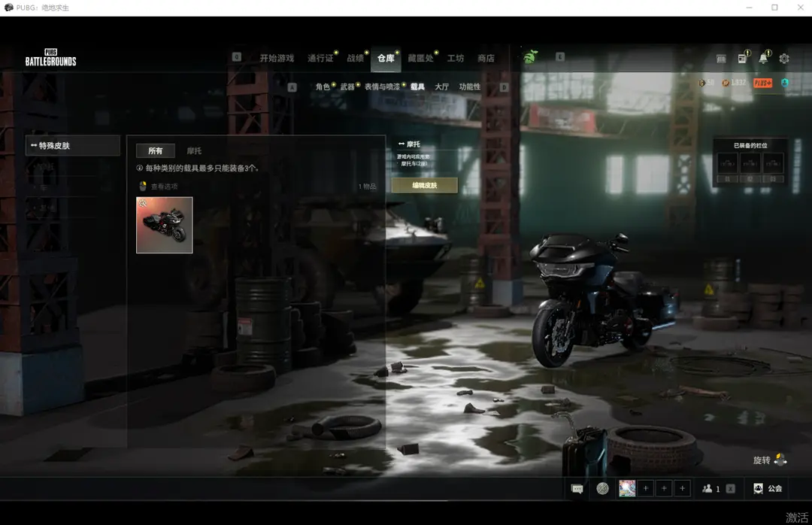Click the X key hint beside friends count
Viewport: 812px width, 525px height.
point(731,489)
